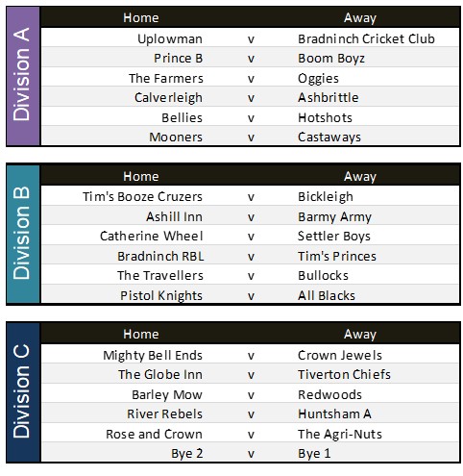463x476 pixels.
Task: Click the Division B Home column header
Action: coord(141,176)
